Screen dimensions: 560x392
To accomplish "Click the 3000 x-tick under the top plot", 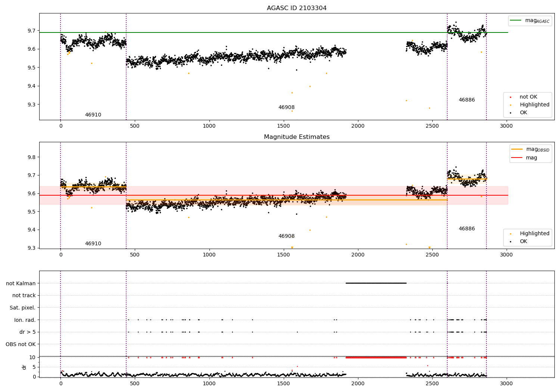I will coord(506,126).
